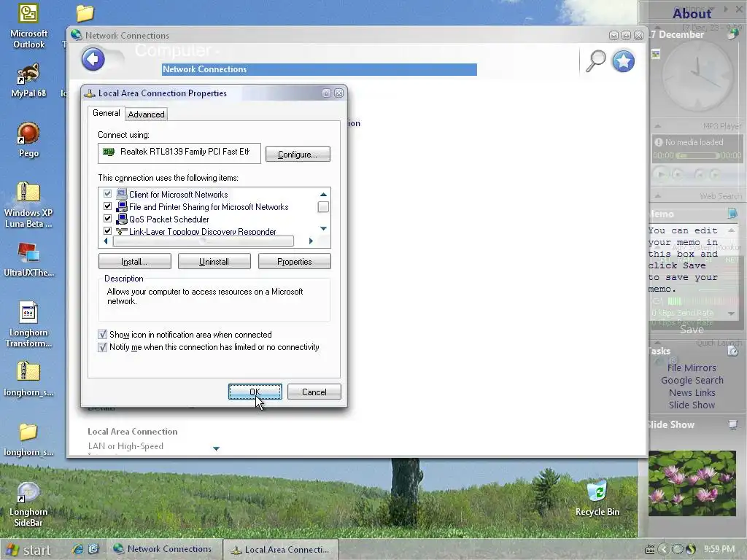Toggle Notify me when limited connectivity checkbox
747x560 pixels.
(102, 347)
